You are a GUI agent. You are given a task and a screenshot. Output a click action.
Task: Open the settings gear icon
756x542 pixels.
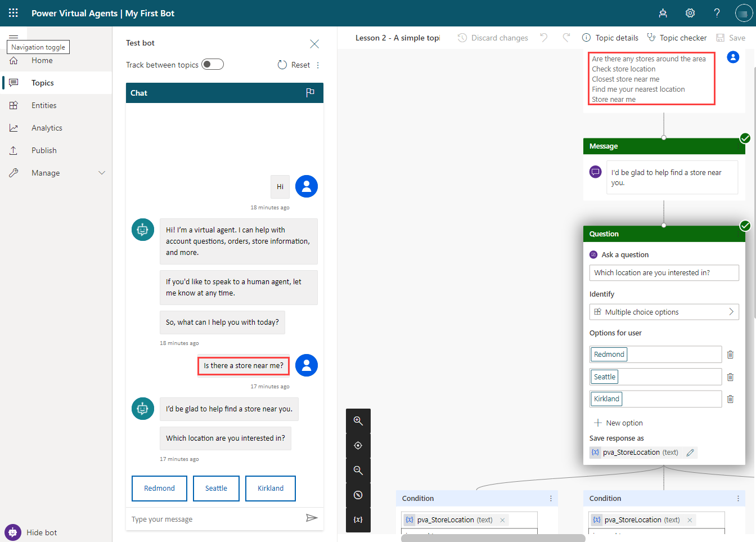click(x=690, y=13)
